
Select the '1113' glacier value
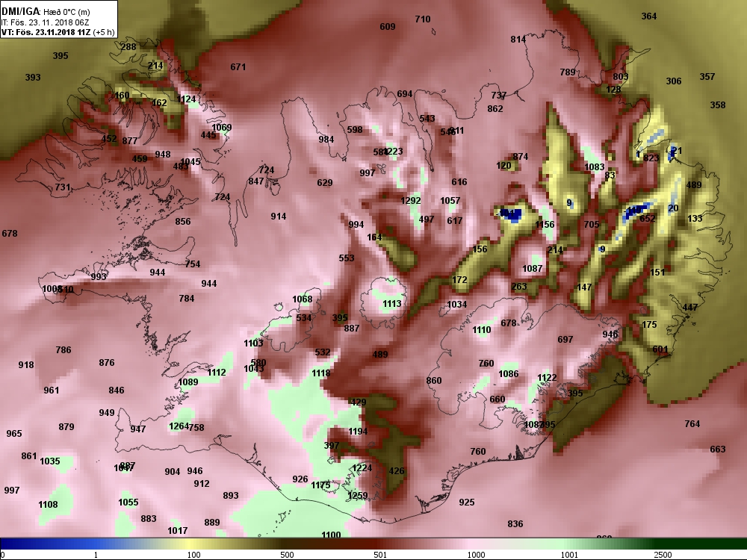pyautogui.click(x=392, y=303)
